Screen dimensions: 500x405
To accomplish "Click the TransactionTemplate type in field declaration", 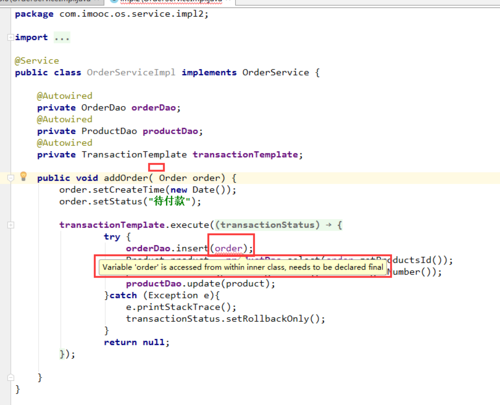I will 134,155.
